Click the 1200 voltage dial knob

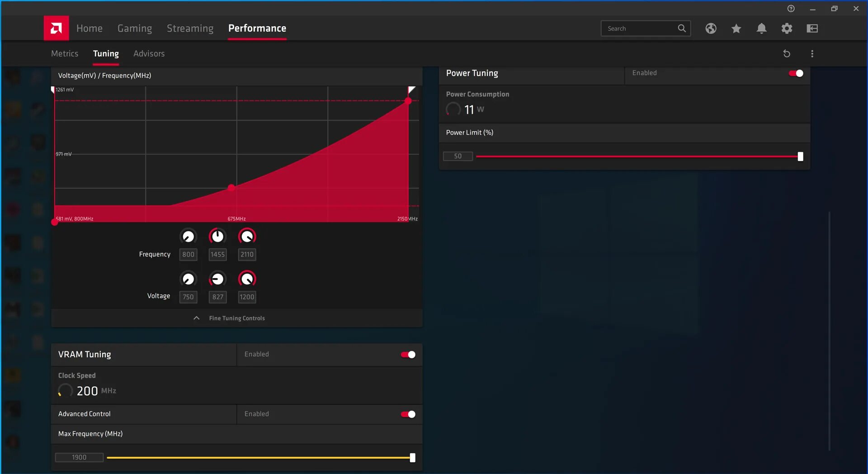pos(247,279)
